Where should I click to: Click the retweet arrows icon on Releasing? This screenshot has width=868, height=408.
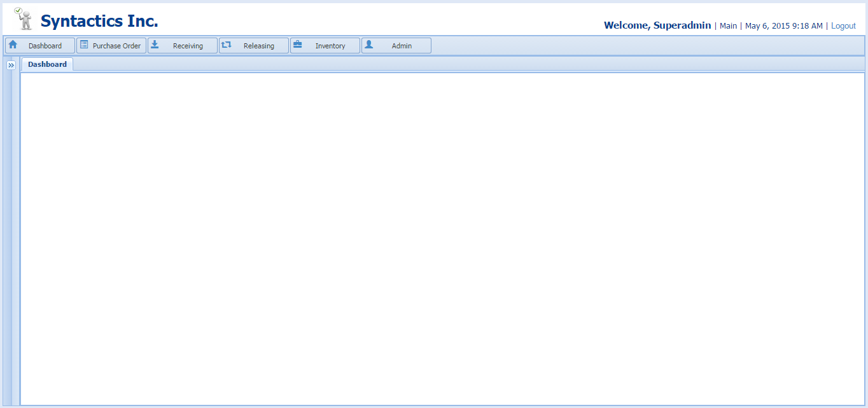(226, 45)
